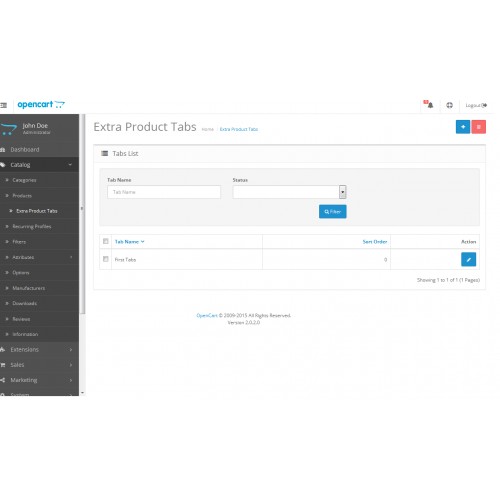
Task: Open Options in the sidebar
Action: pos(39,273)
